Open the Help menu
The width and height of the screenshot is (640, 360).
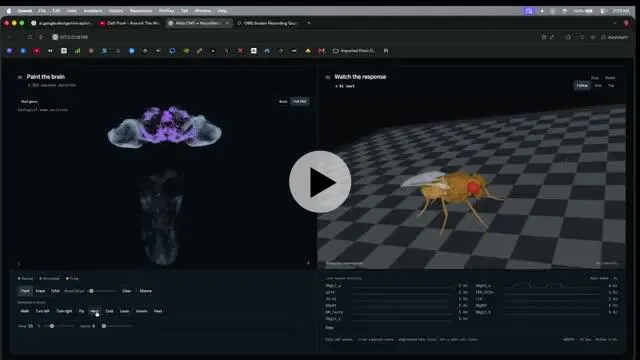tap(222, 11)
